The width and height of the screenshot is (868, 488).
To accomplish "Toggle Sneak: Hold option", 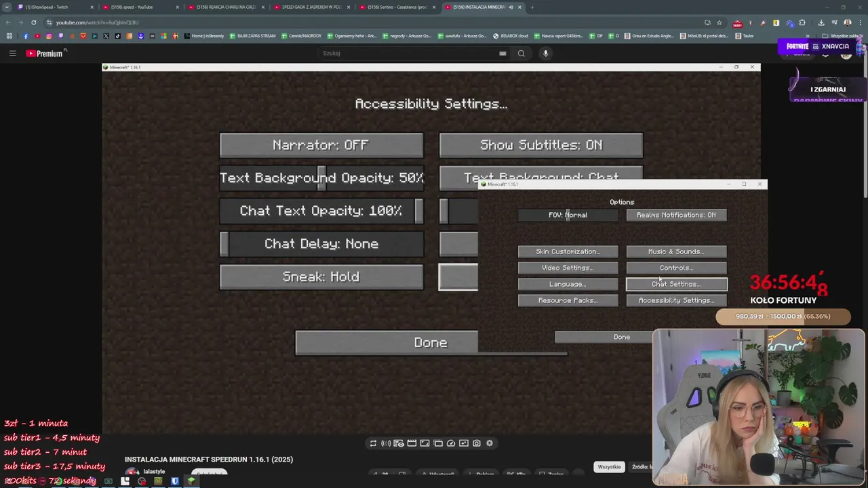I will point(321,277).
